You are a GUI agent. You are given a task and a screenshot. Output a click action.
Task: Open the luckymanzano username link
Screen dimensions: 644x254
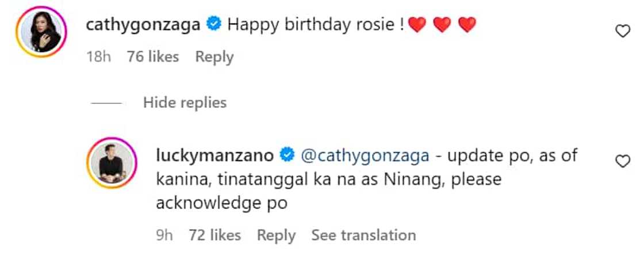tap(216, 155)
